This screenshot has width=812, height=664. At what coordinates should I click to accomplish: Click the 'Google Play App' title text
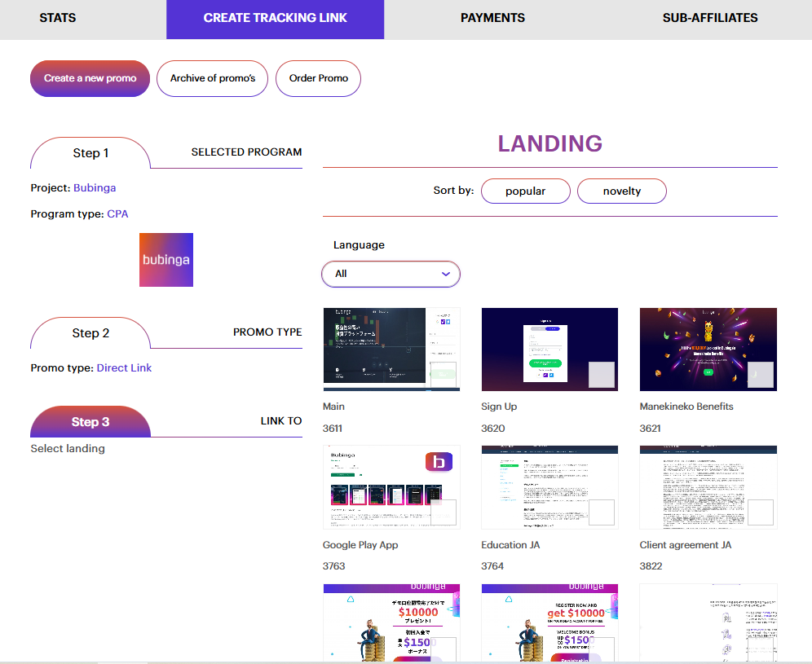click(360, 545)
